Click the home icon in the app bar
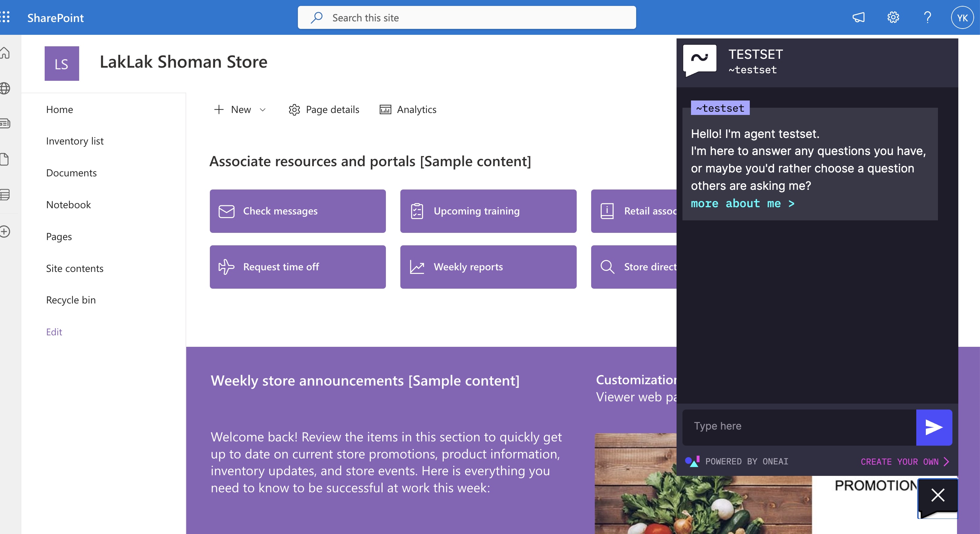The height and width of the screenshot is (534, 980). coord(5,53)
